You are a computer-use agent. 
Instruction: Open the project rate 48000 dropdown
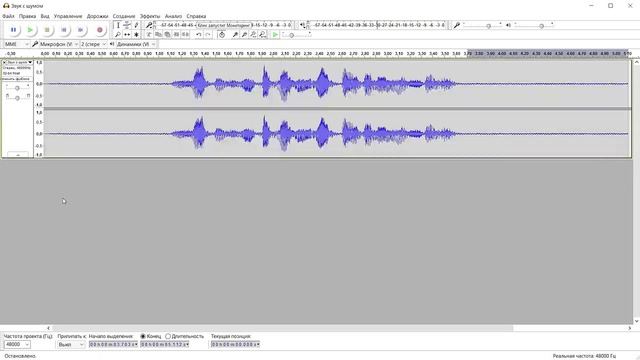click(17, 344)
